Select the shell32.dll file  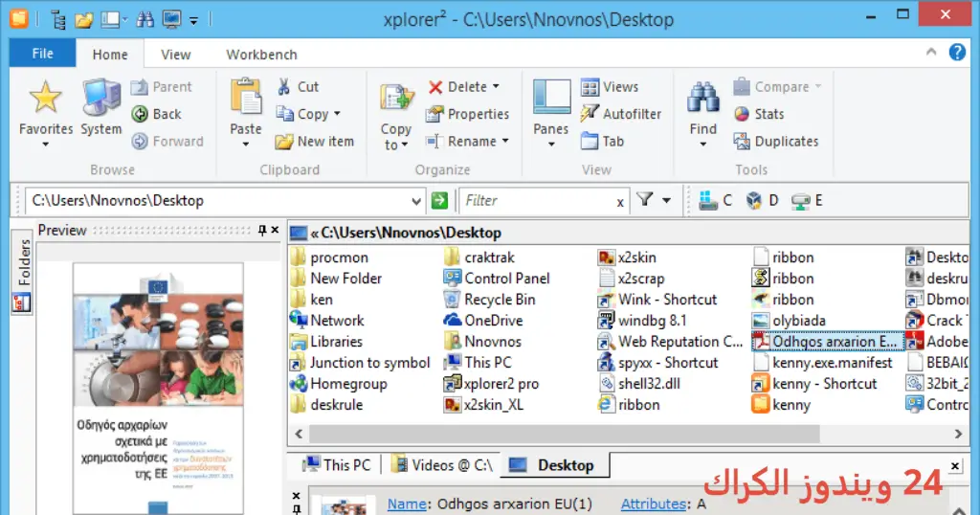(x=639, y=384)
